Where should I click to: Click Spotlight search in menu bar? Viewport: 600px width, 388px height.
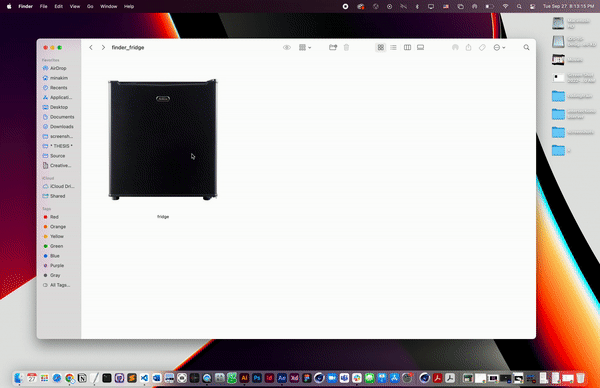click(x=519, y=6)
